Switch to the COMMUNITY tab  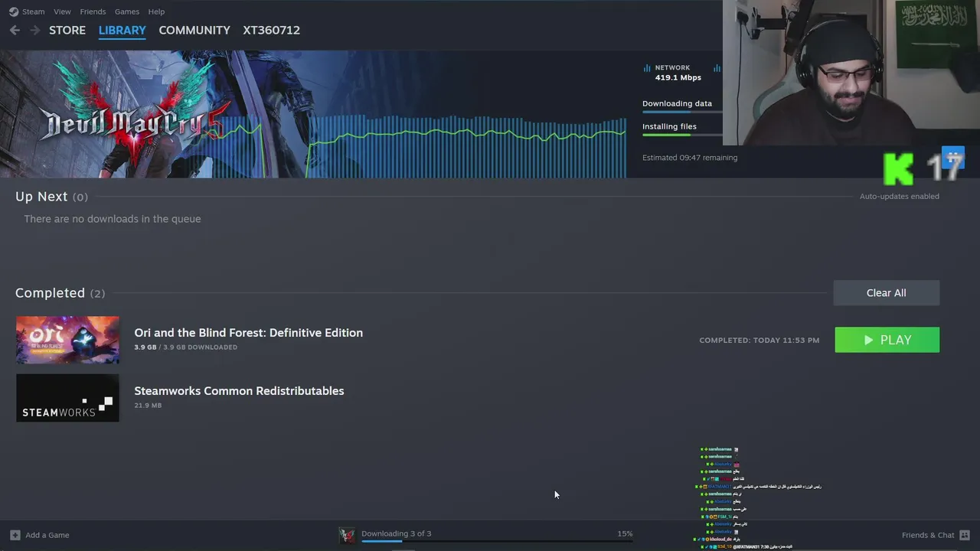[x=194, y=30]
